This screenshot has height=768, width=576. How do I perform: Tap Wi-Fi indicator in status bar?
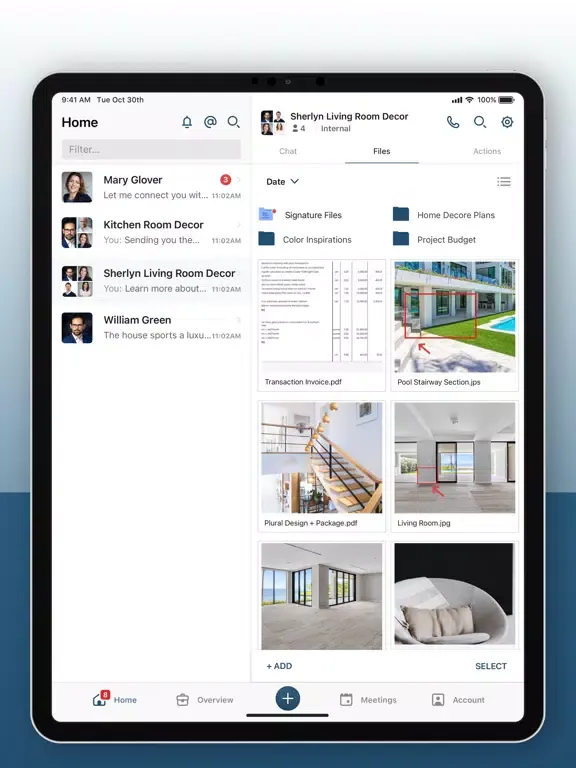tap(469, 100)
